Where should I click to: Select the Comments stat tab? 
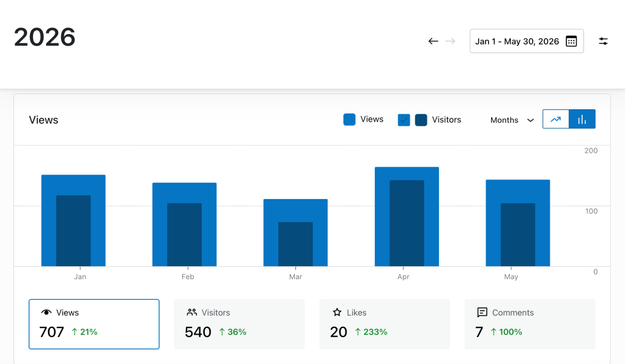tap(530, 324)
